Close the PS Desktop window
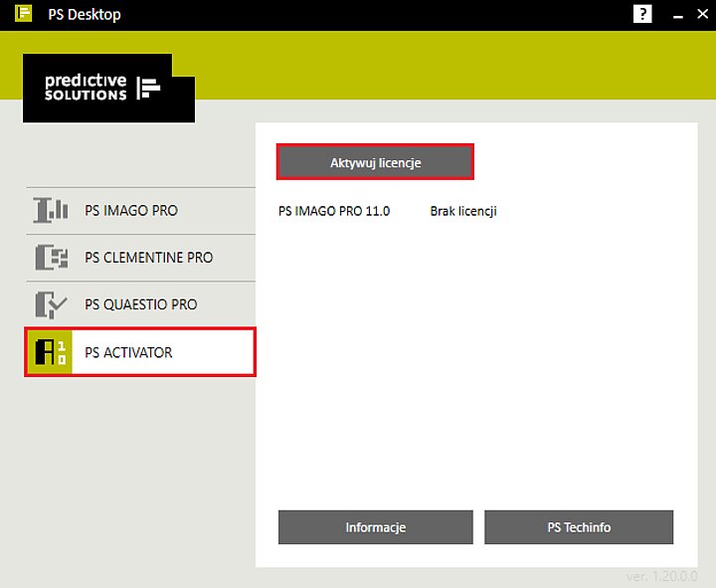This screenshot has width=716, height=588. click(x=703, y=14)
